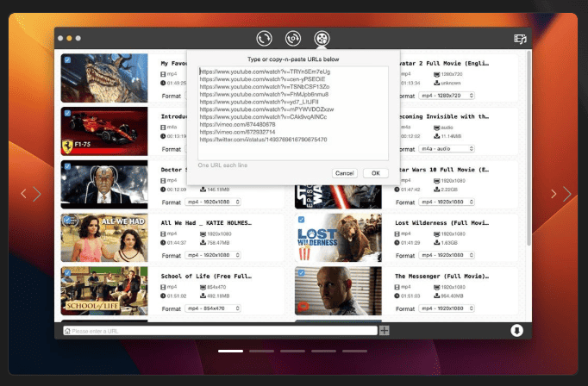Image resolution: width=588 pixels, height=386 pixels.
Task: Open the audio/disc conversion icon in toolbar
Action: click(x=293, y=38)
